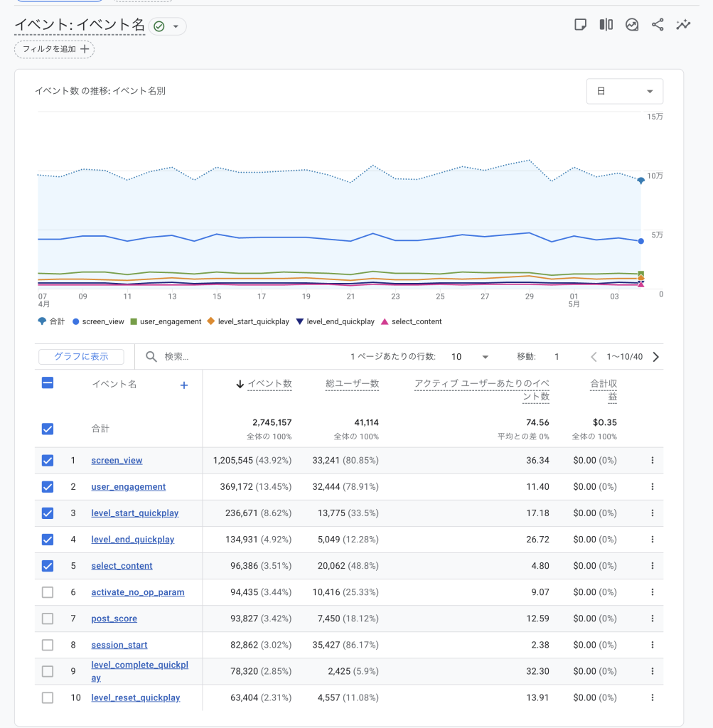Go to next page of table rows
713x728 pixels.
656,357
